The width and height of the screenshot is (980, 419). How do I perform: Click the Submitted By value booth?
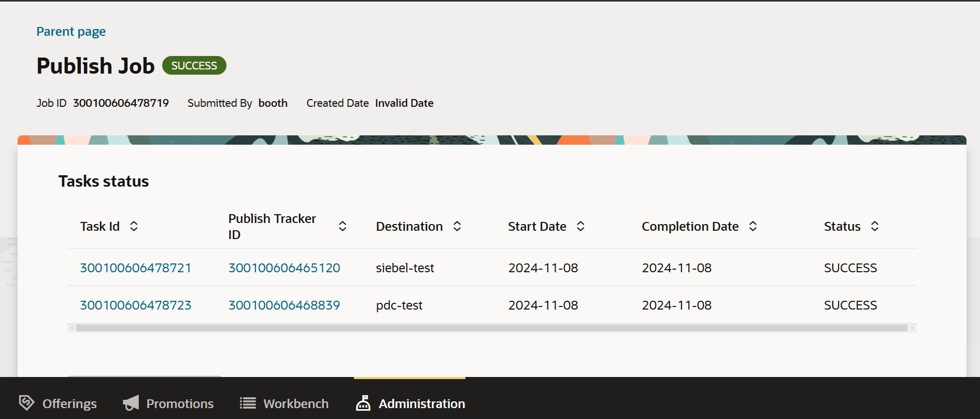click(273, 103)
